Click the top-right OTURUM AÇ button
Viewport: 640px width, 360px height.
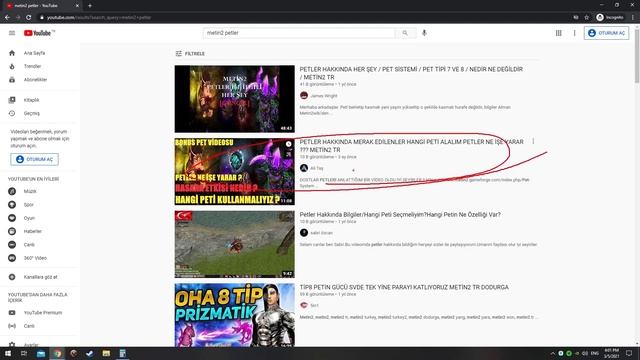(606, 33)
